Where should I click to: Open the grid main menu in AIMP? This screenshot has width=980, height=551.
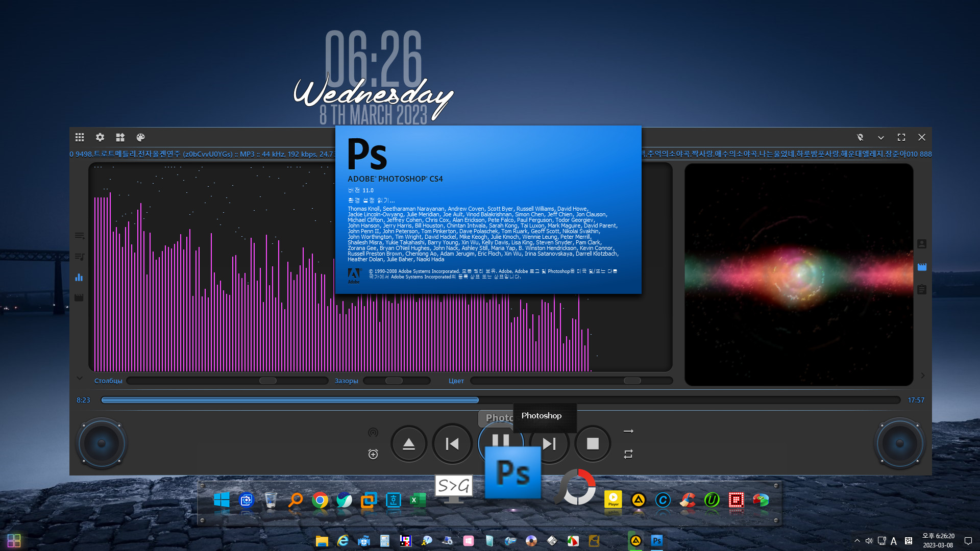(x=80, y=137)
